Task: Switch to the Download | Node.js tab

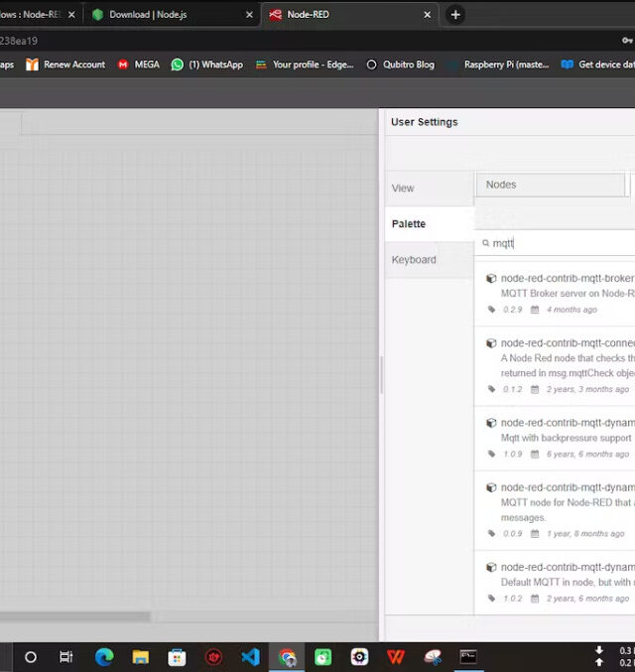Action: pos(162,15)
